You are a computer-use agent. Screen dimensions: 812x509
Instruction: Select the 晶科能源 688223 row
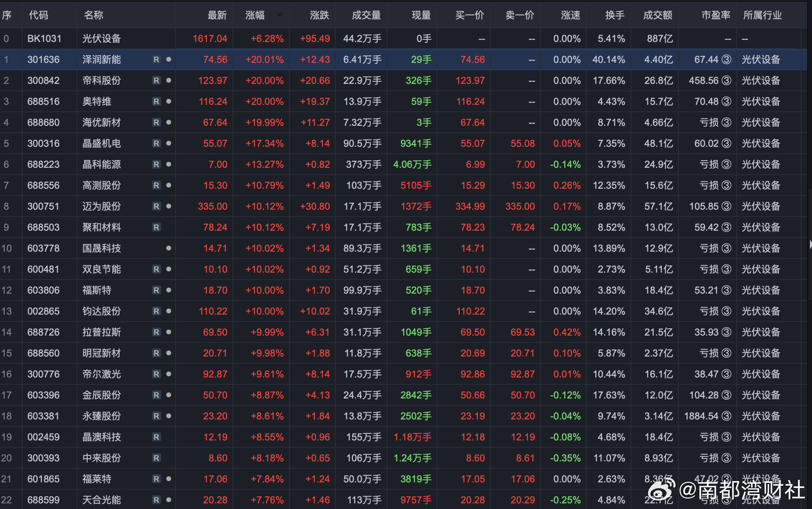[x=101, y=165]
